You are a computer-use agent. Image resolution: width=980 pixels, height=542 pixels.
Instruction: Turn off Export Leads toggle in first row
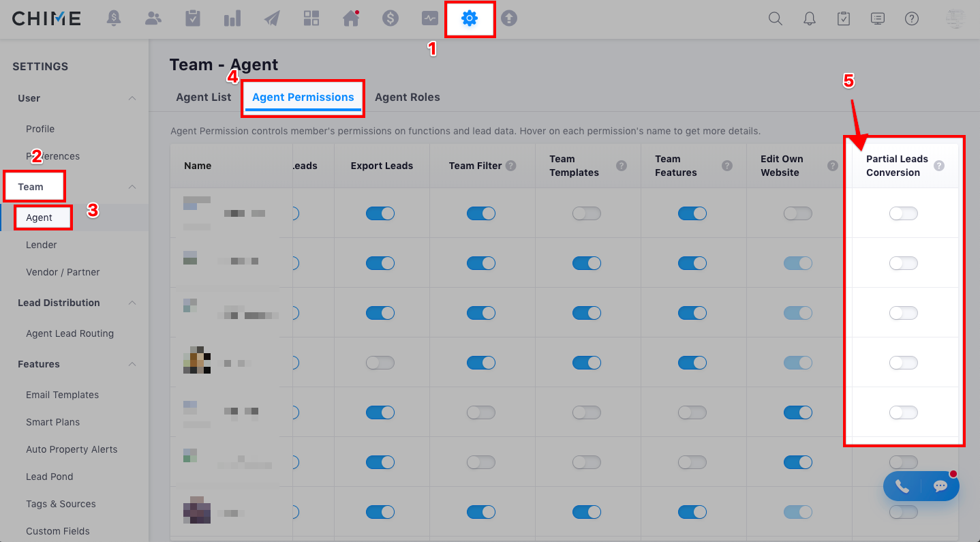tap(380, 213)
